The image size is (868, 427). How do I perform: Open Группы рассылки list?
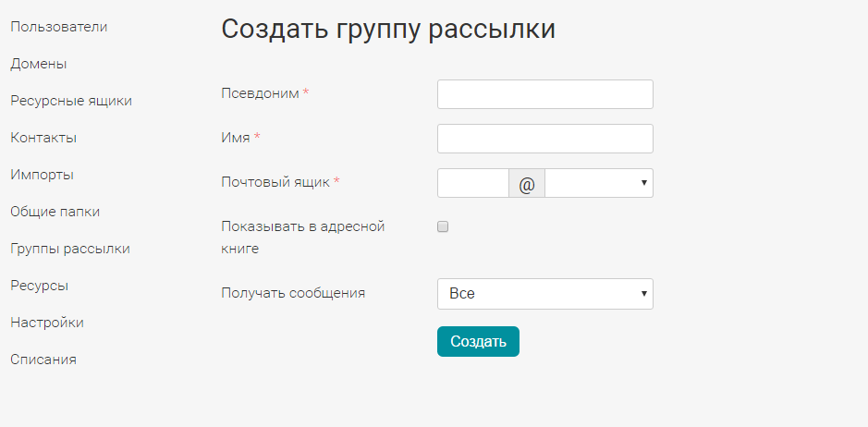70,249
